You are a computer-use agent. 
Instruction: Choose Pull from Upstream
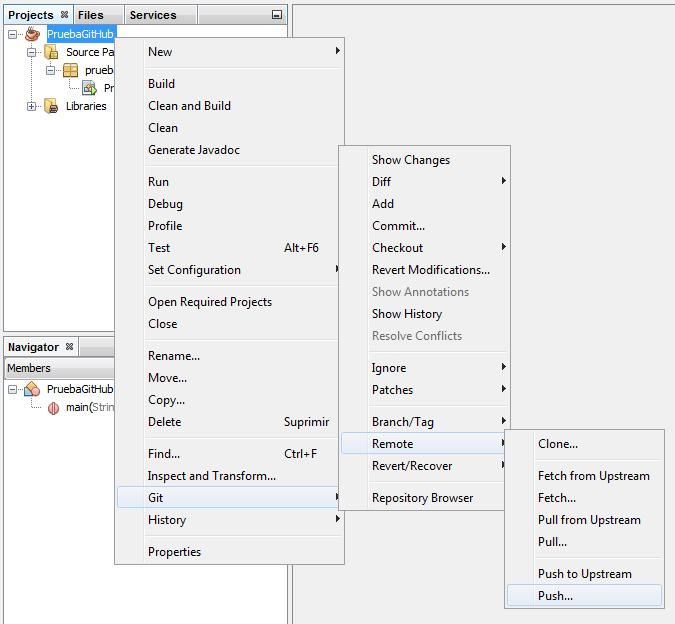point(589,520)
